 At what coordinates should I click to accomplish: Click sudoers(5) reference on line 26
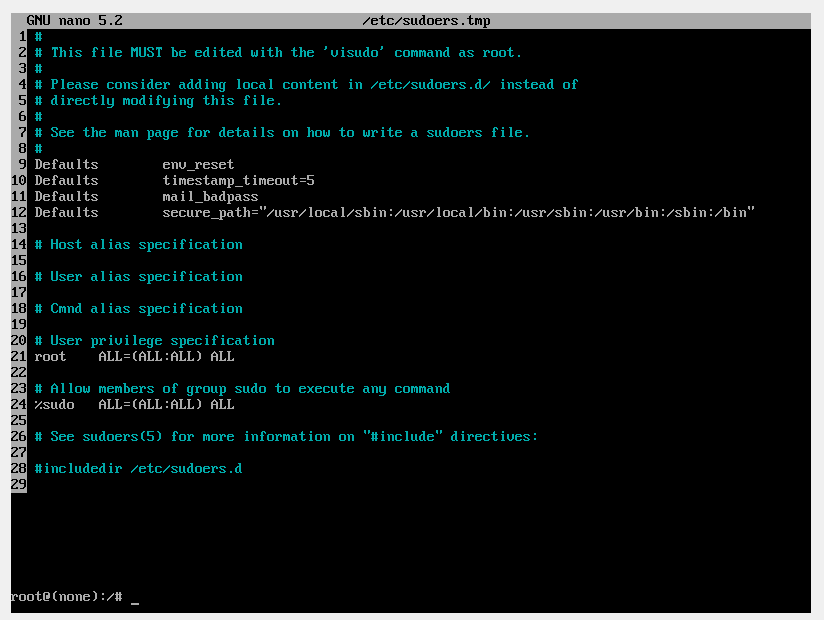coord(122,437)
